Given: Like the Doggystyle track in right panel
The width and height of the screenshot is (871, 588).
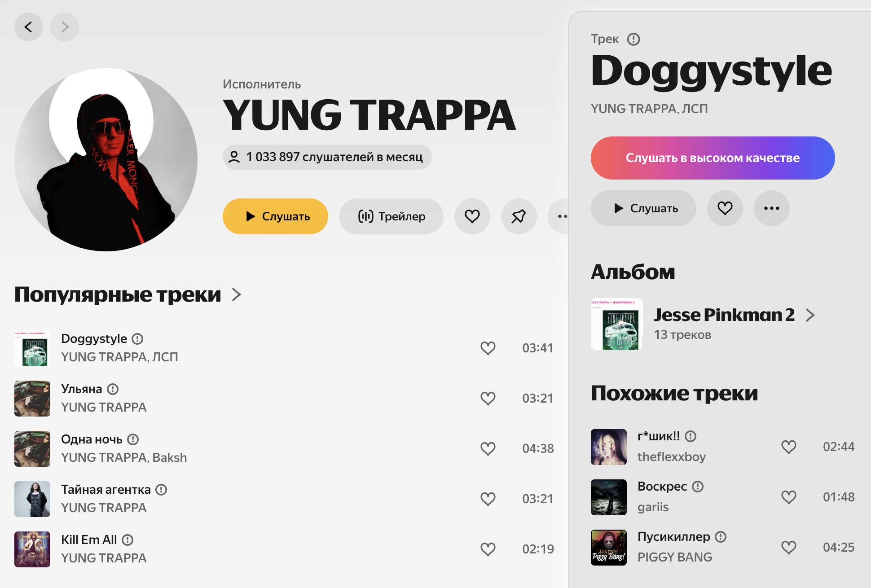Looking at the screenshot, I should 725,208.
